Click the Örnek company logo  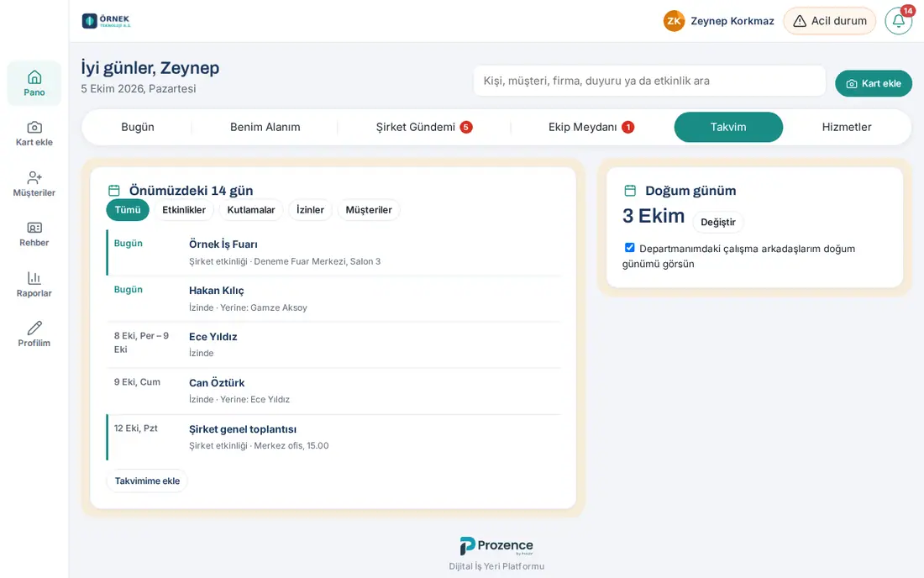[x=106, y=21]
